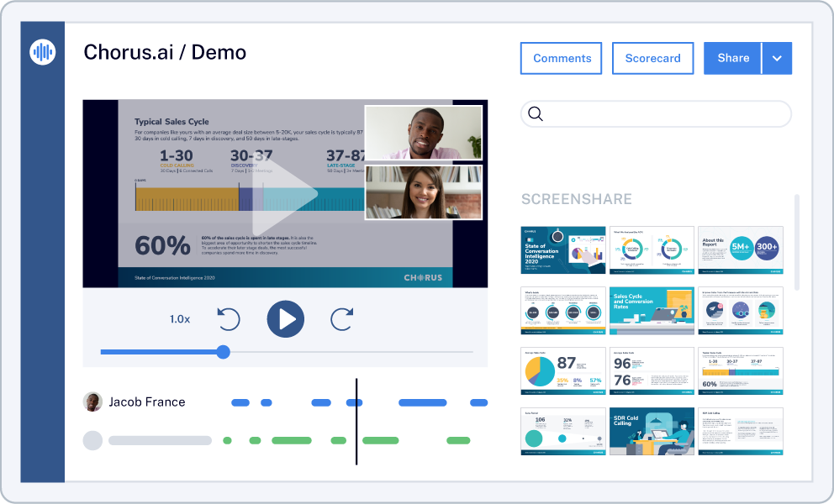Jump to the last green talk segment
This screenshot has height=504, width=834.
click(x=458, y=440)
